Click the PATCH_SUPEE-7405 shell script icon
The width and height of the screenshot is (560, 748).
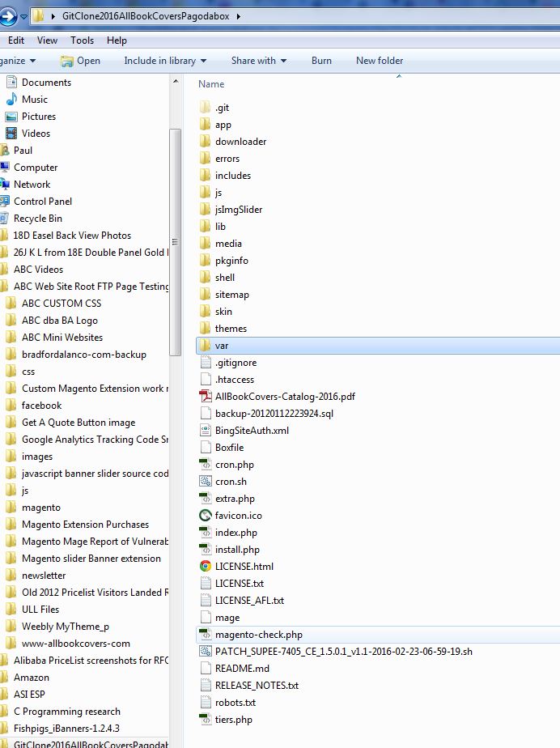[x=205, y=651]
